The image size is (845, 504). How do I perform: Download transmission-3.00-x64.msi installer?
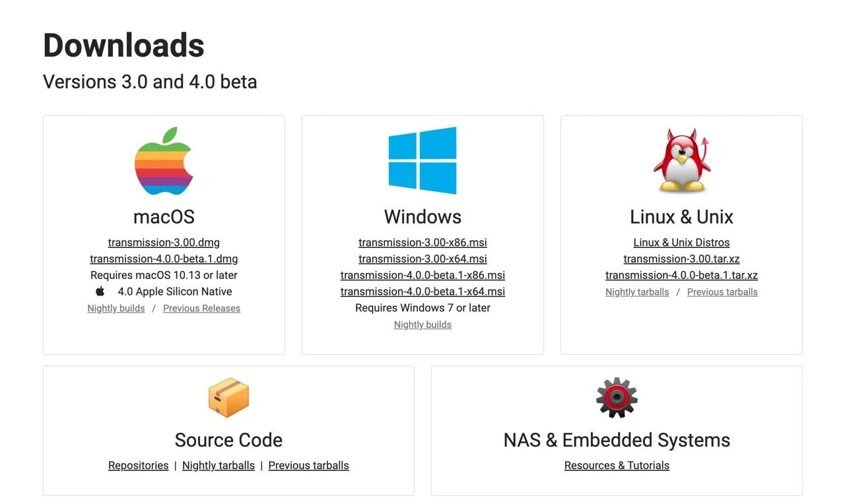(x=422, y=259)
